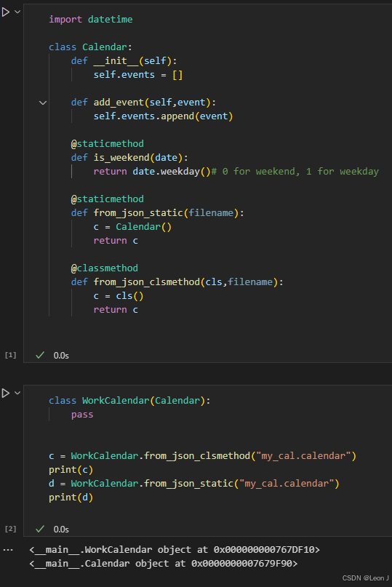Click the comment '# 0 for weekend, 1 for weekday'
The height and width of the screenshot is (587, 392).
click(295, 172)
